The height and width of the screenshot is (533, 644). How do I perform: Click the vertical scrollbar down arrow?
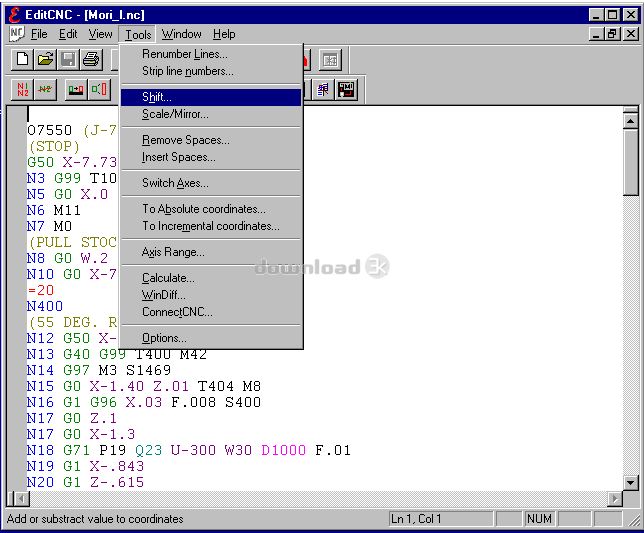pos(630,482)
